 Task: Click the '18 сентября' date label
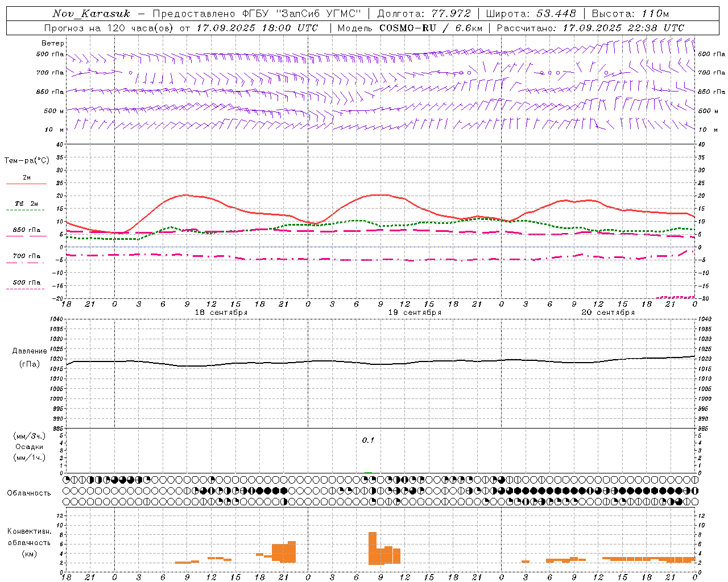pyautogui.click(x=221, y=313)
